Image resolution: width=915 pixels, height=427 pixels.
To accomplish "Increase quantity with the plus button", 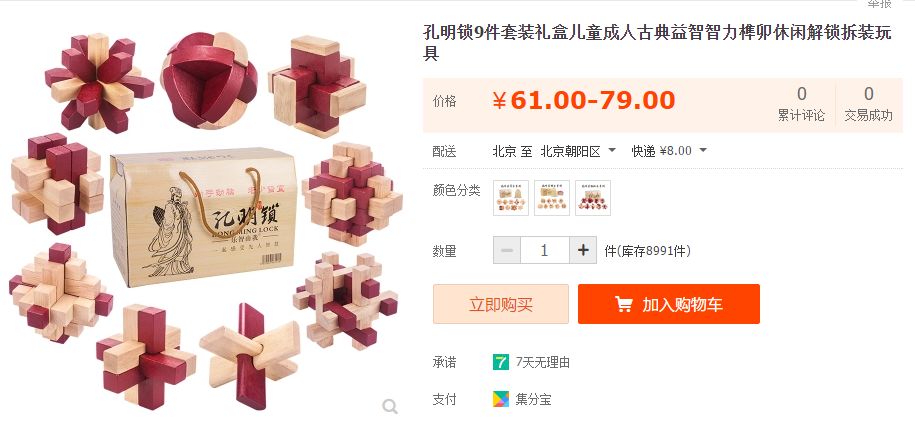I will tap(583, 250).
